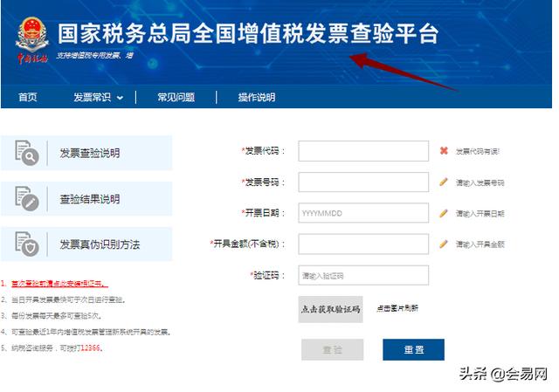Click the pencil document icon for 查验结果说明
The width and height of the screenshot is (559, 392).
tap(27, 198)
